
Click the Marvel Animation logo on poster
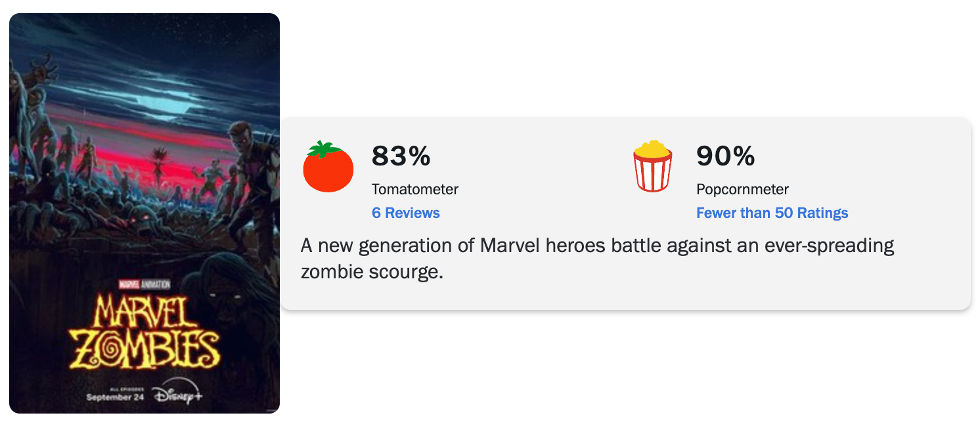144,284
